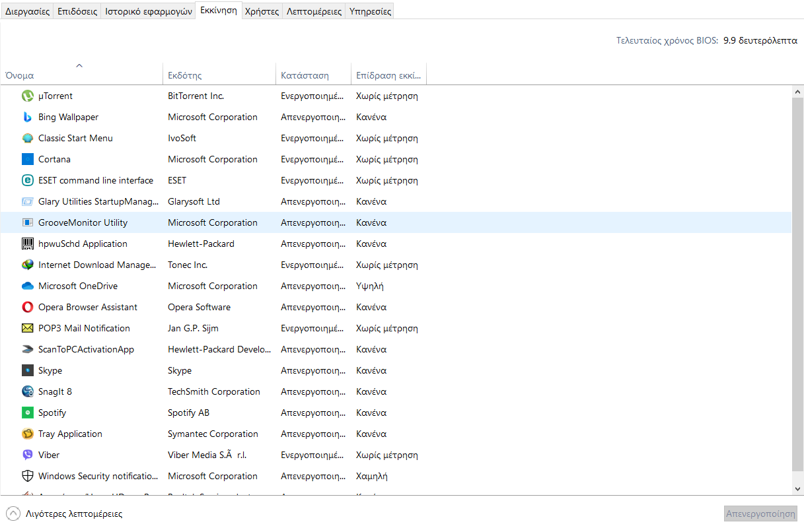804x532 pixels.
Task: Click the Απενεργοποίηση button
Action: 760,514
